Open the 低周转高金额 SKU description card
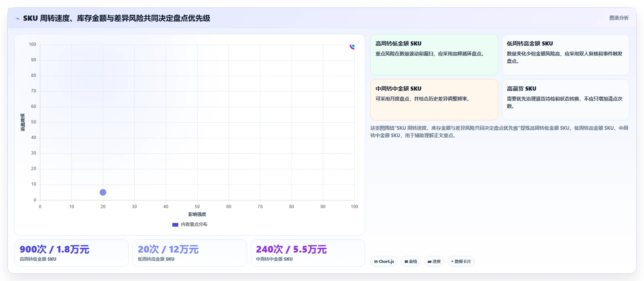Image resolution: width=644 pixels, height=281 pixels. point(565,55)
